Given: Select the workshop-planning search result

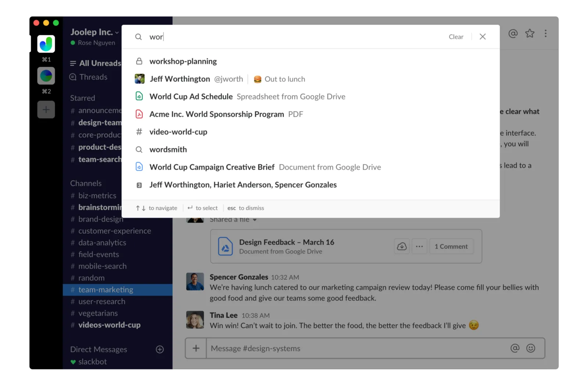Looking at the screenshot, I should tap(183, 61).
